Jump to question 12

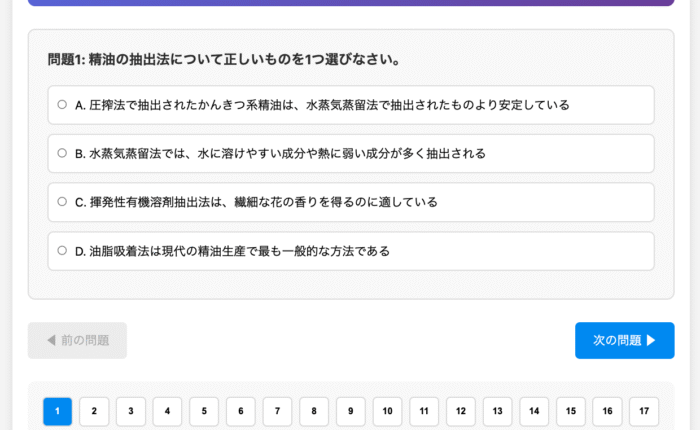(461, 411)
